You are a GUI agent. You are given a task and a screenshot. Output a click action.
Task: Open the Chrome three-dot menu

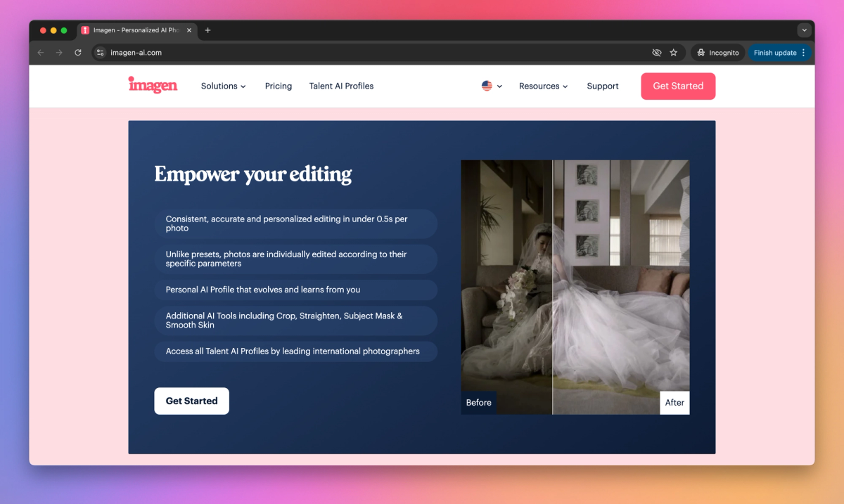pyautogui.click(x=804, y=53)
